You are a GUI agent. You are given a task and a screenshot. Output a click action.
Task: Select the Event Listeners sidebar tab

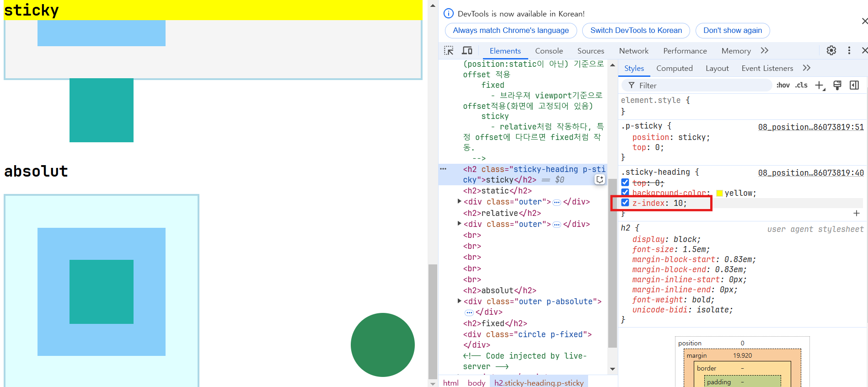tap(767, 68)
